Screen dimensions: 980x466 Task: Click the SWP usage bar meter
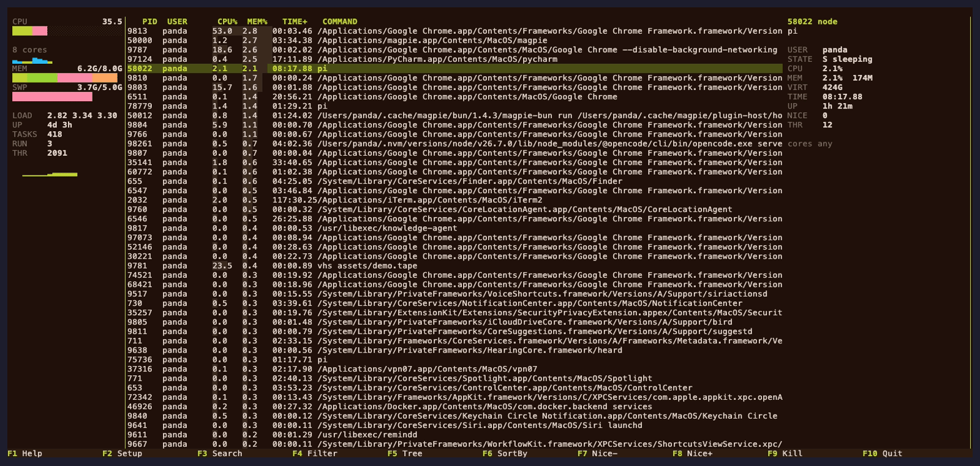pyautogui.click(x=52, y=97)
